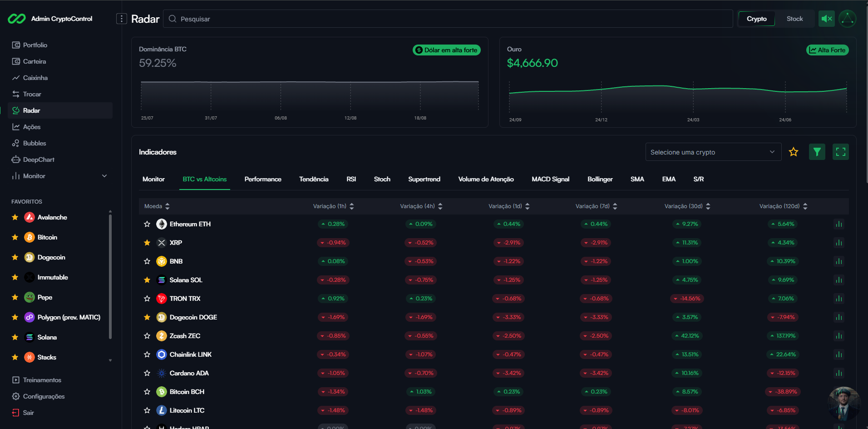868x429 pixels.
Task: Open chart icon for Dogecoin DOGE row
Action: pos(838,317)
